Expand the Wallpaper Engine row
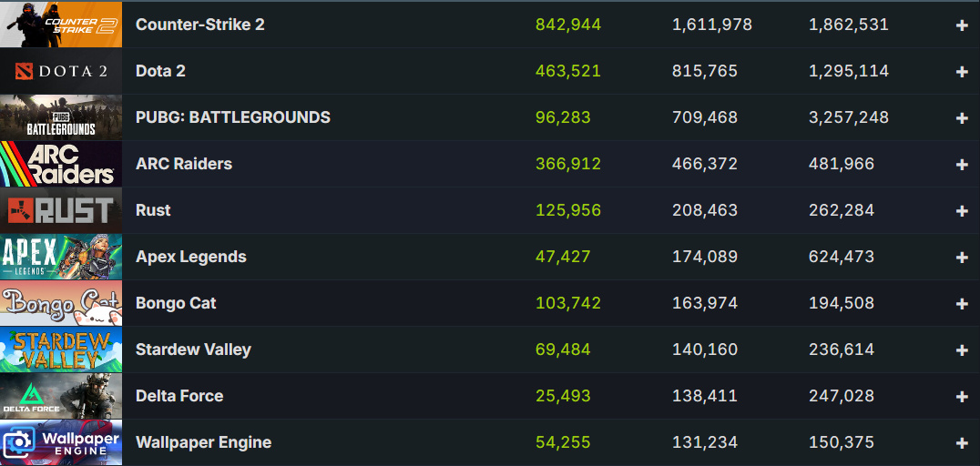Viewport: 980px width, 466px height. [962, 443]
